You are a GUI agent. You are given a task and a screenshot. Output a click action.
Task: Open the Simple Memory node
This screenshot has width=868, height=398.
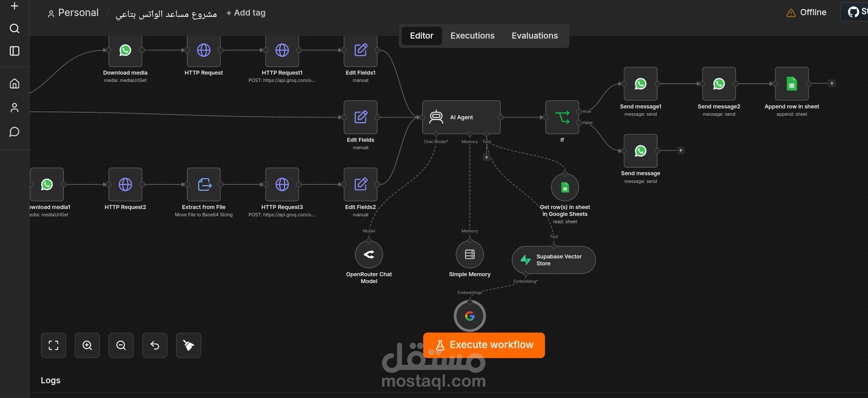[470, 254]
